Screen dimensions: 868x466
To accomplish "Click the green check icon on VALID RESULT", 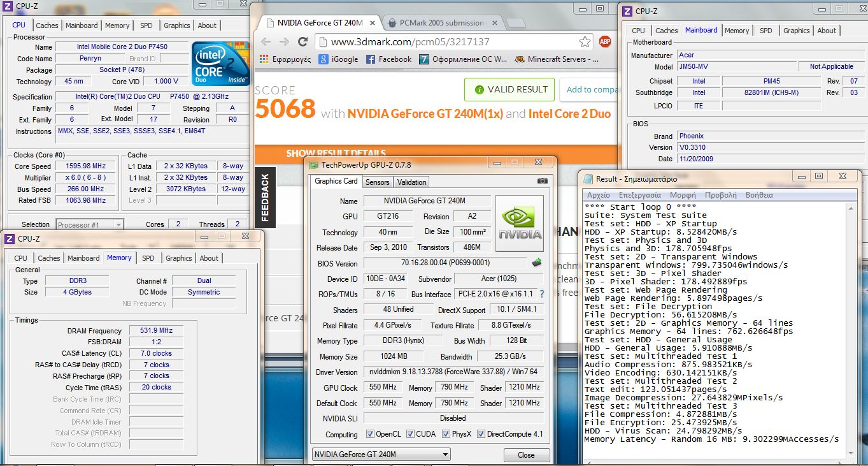I will pos(478,89).
